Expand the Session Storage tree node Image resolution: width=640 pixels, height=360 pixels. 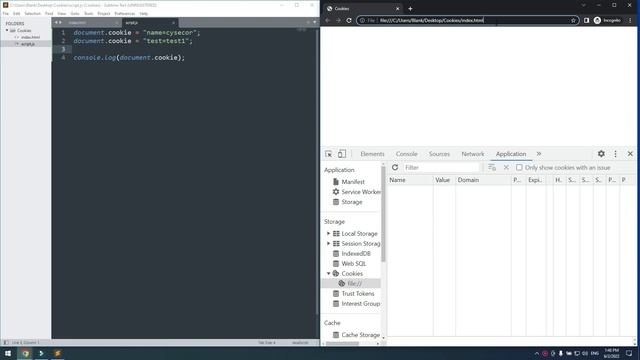[328, 243]
